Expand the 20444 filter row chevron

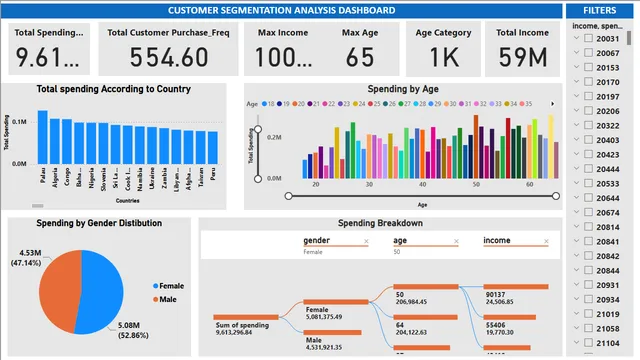click(576, 168)
